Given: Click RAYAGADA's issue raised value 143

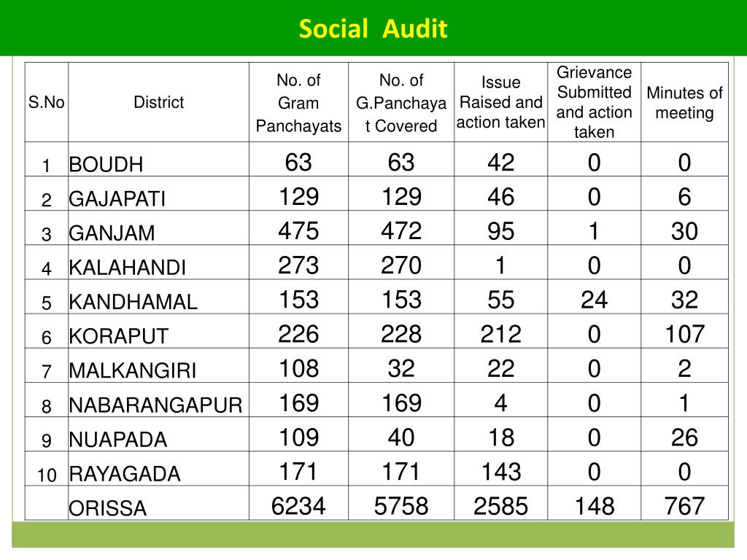Looking at the screenshot, I should (x=500, y=472).
